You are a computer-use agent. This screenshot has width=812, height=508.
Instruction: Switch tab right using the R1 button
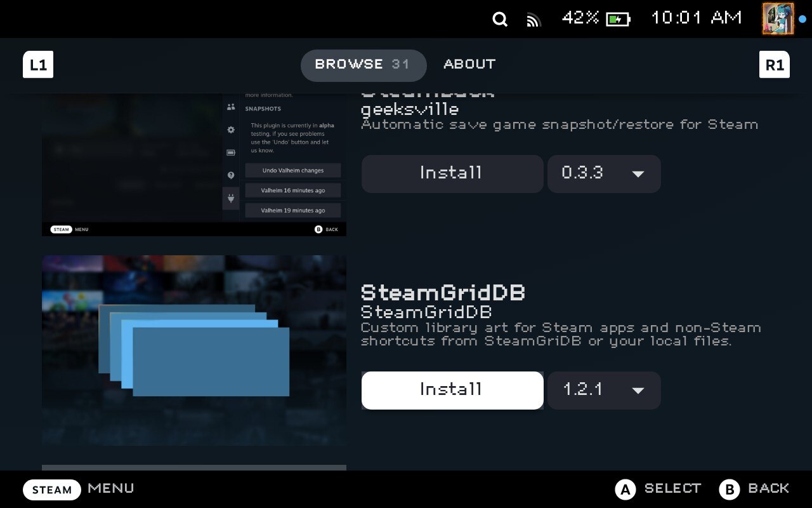tap(775, 65)
